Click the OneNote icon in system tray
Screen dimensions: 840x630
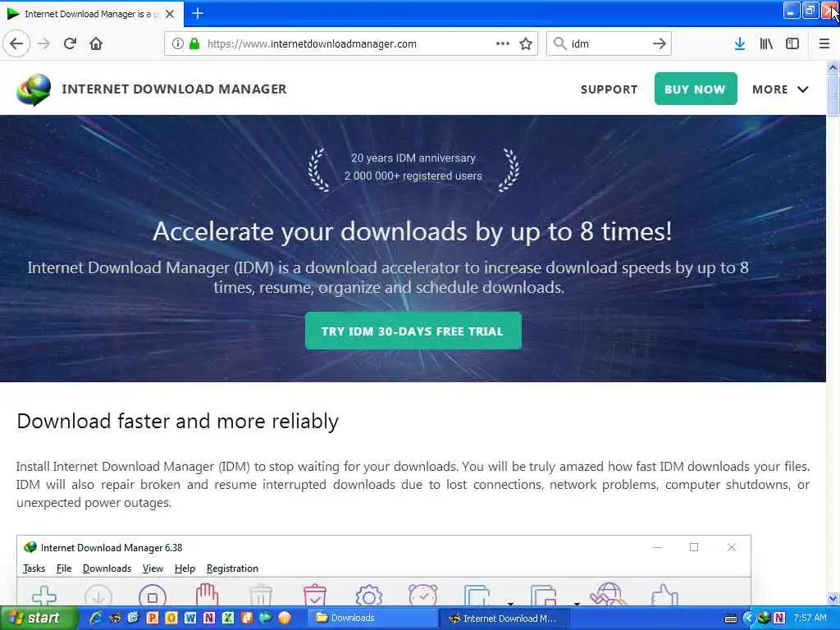click(x=779, y=618)
